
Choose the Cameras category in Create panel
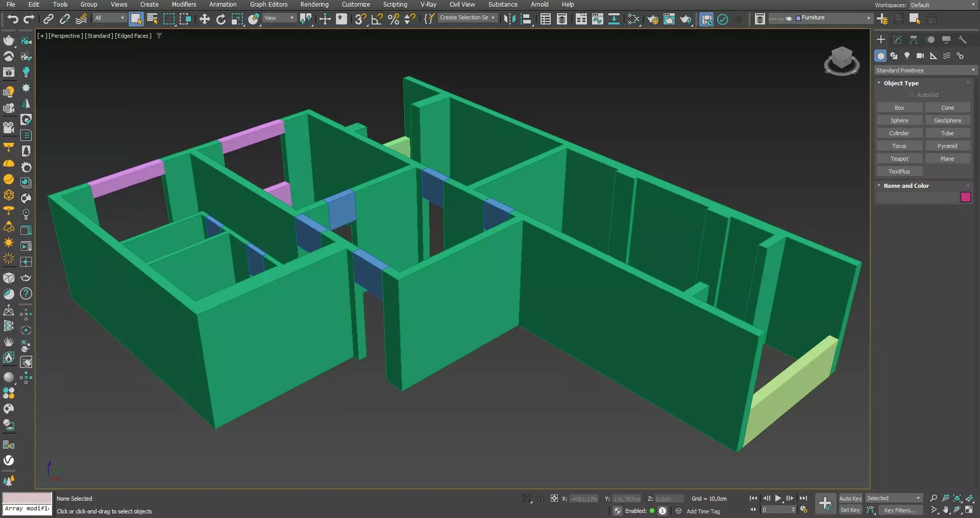920,56
